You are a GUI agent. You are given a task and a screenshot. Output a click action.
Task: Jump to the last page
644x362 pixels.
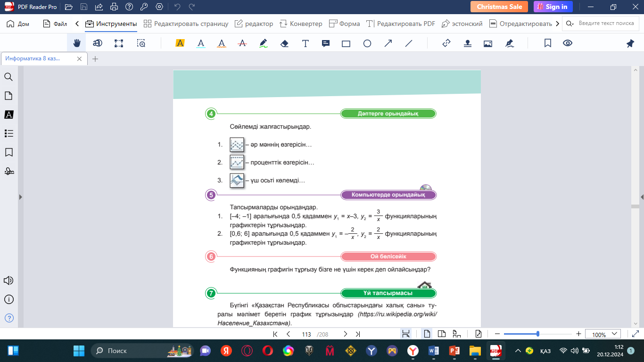358,334
